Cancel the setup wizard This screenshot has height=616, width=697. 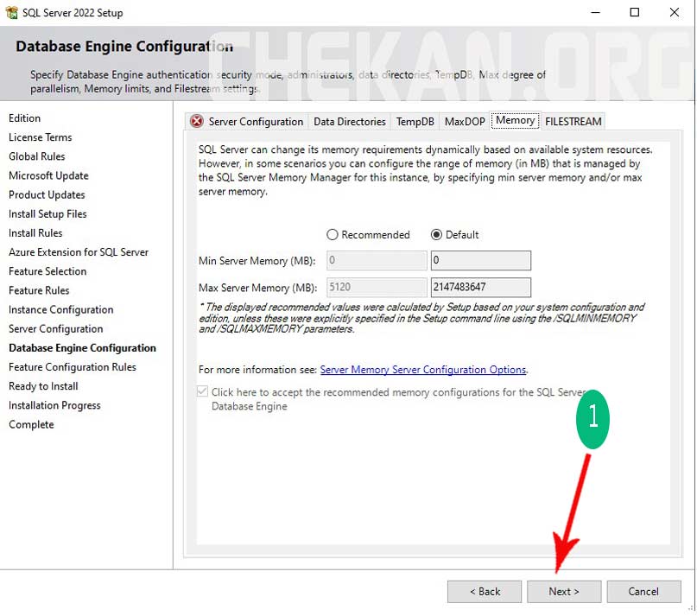(x=643, y=592)
